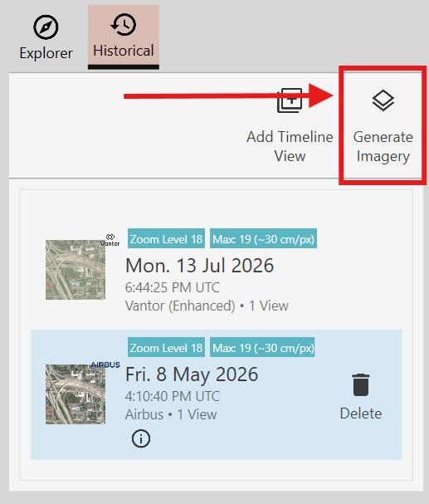Click the Delete label on Airbus entry
The height and width of the screenshot is (504, 429).
click(x=361, y=413)
